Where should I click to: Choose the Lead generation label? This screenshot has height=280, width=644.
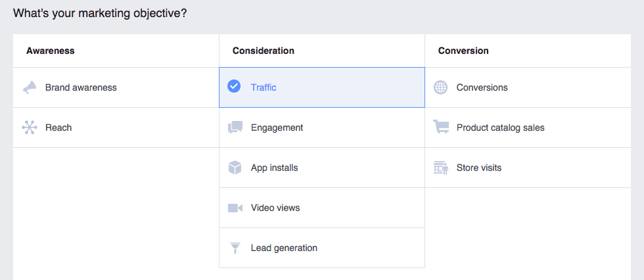coord(284,248)
